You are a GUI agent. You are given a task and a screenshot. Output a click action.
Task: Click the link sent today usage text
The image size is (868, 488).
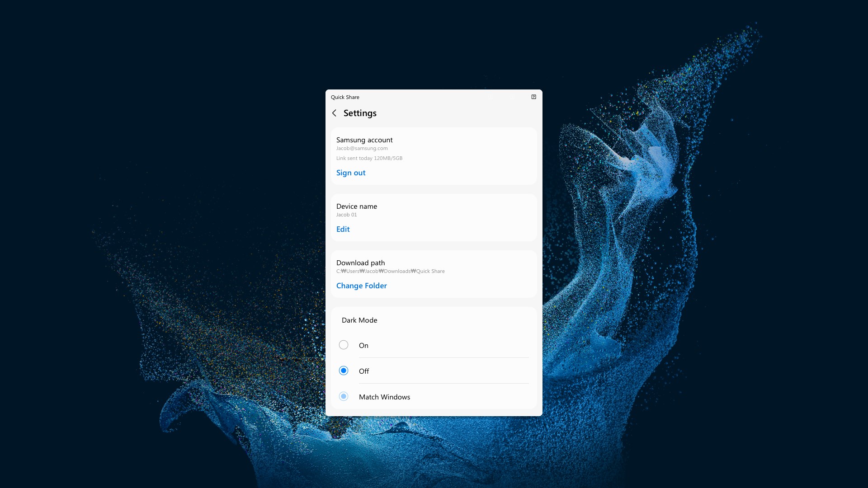(369, 158)
